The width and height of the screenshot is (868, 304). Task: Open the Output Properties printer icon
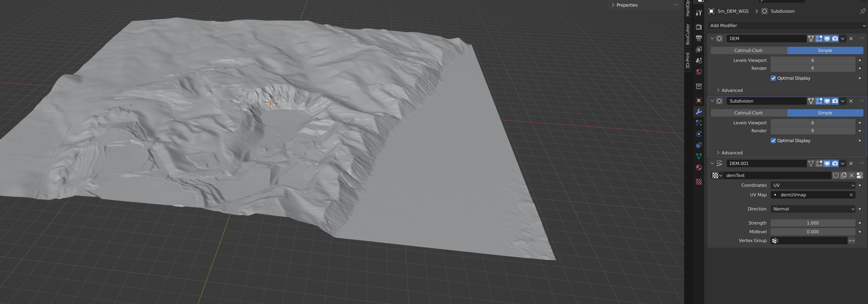pyautogui.click(x=699, y=38)
